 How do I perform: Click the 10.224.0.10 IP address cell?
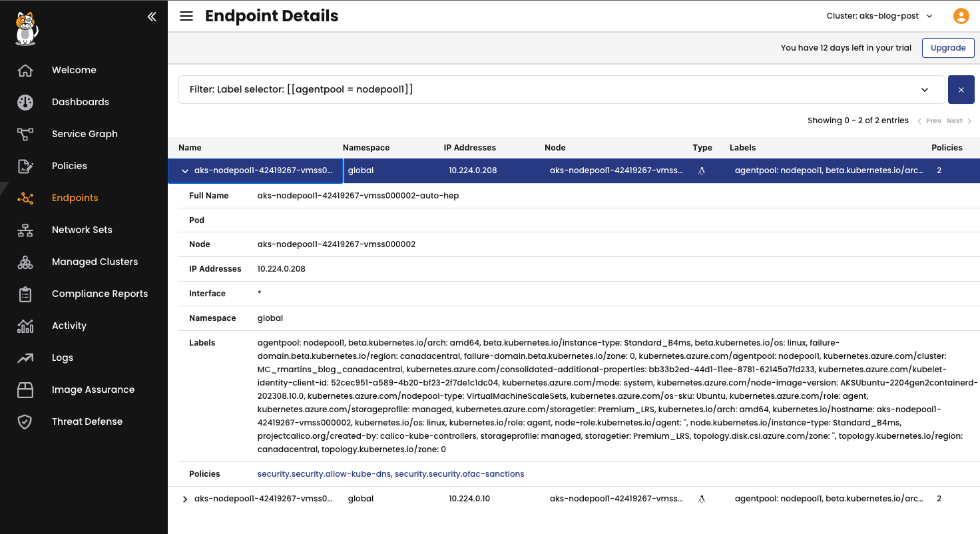pos(469,499)
